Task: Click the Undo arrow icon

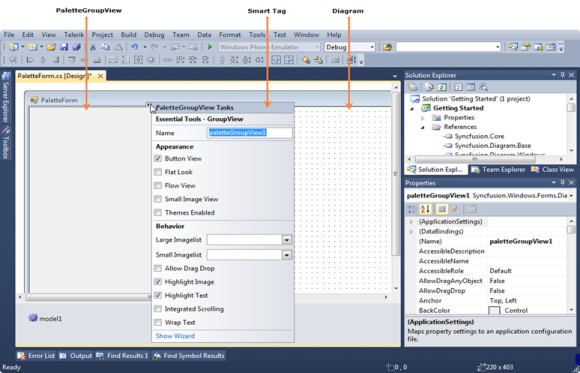Action: pos(135,47)
